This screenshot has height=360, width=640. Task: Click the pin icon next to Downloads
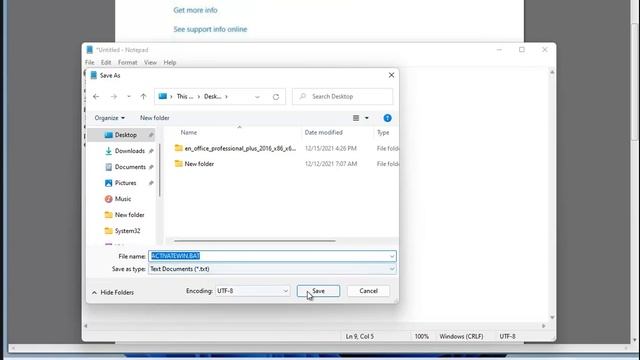(x=151, y=151)
